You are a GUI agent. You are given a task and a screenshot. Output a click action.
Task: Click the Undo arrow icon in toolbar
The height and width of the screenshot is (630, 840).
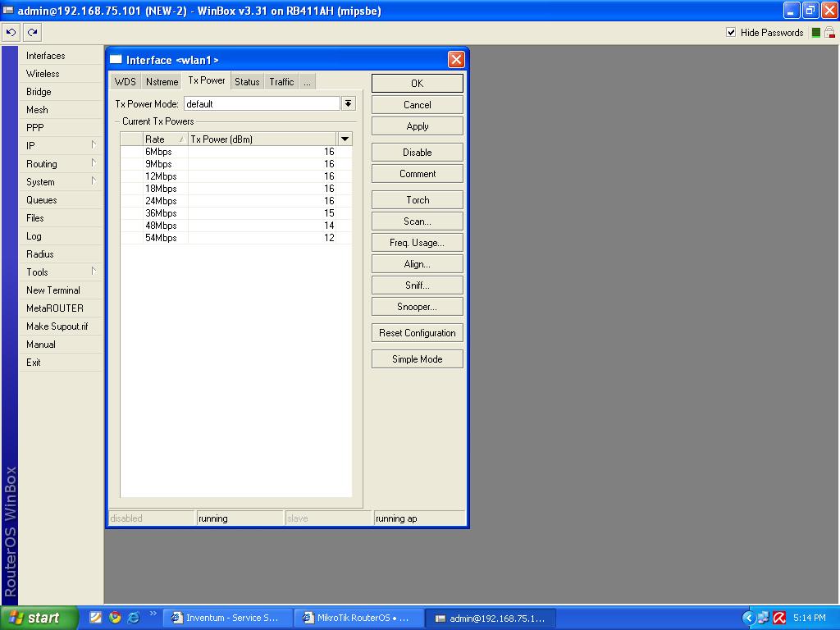(11, 33)
